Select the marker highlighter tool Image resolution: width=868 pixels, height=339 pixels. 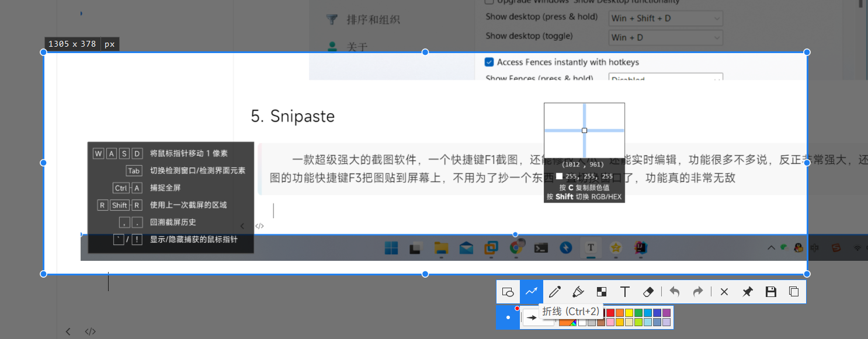pyautogui.click(x=578, y=292)
